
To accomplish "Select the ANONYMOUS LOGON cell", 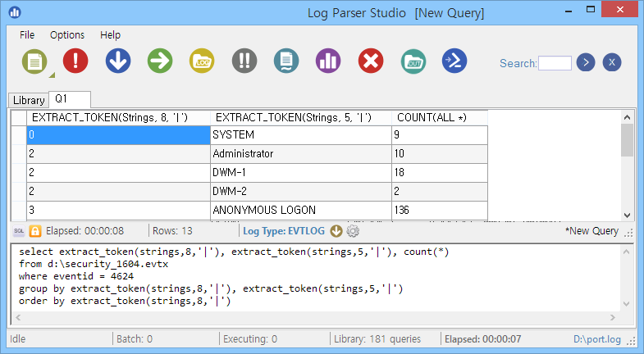I will point(300,210).
